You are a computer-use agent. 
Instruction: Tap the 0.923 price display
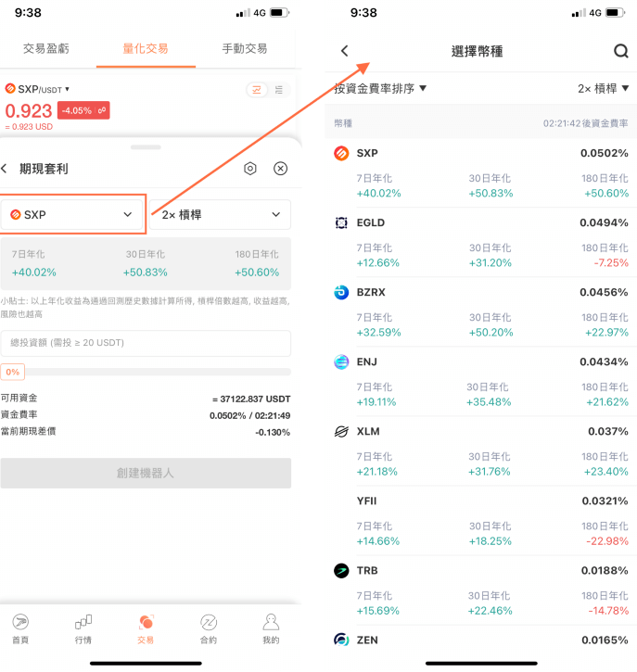(x=29, y=111)
